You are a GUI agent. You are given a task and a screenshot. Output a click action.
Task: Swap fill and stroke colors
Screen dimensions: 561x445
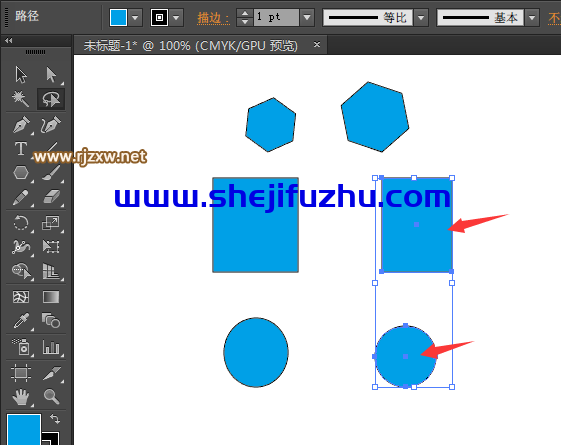[55, 418]
